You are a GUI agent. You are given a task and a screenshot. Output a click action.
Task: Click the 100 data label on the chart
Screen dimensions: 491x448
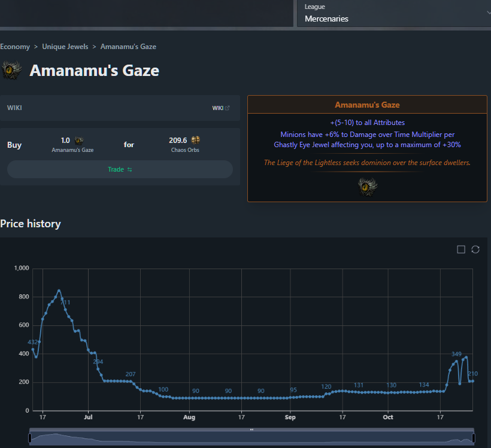(x=163, y=389)
